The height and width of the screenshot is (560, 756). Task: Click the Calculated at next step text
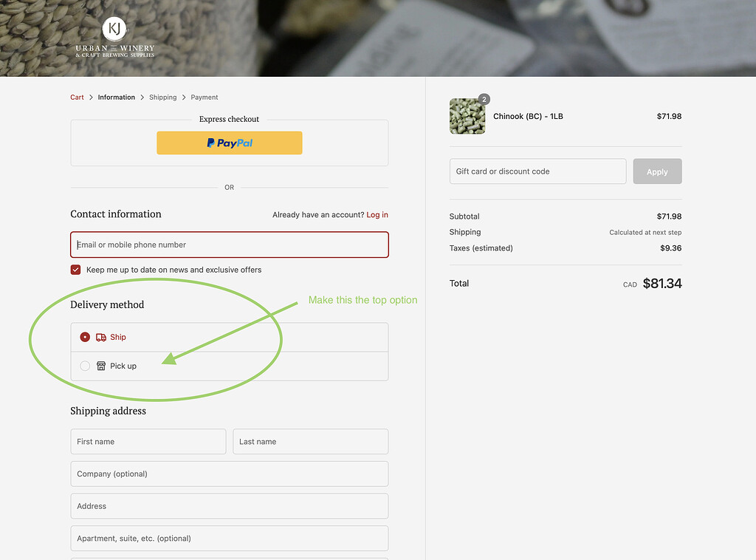[645, 233]
